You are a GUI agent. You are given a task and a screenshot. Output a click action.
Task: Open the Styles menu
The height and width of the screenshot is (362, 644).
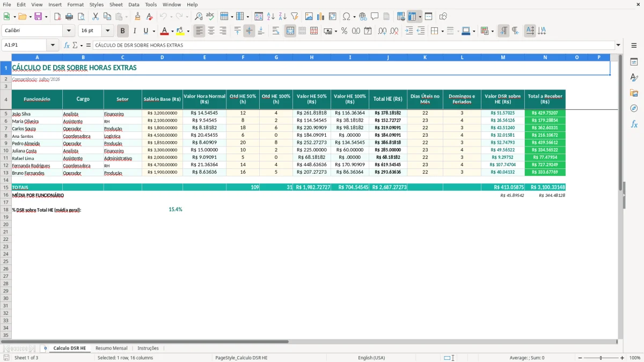(x=97, y=4)
